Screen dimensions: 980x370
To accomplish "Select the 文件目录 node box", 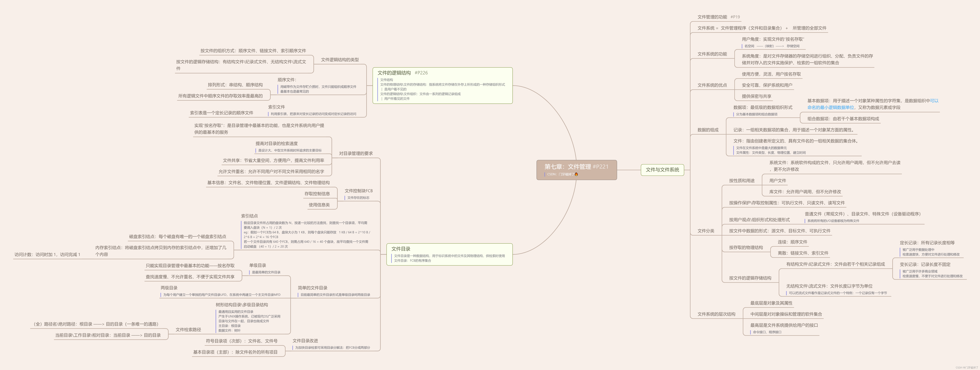I will [x=449, y=254].
